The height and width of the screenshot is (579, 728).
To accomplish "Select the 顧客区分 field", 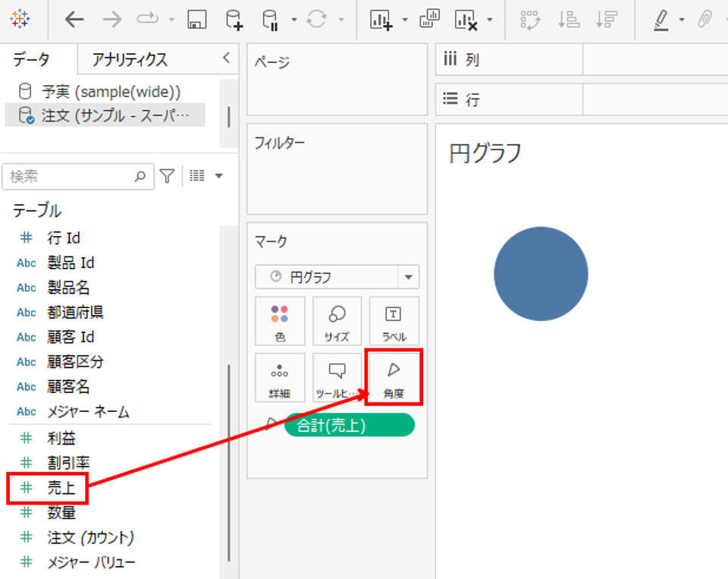I will pyautogui.click(x=75, y=361).
